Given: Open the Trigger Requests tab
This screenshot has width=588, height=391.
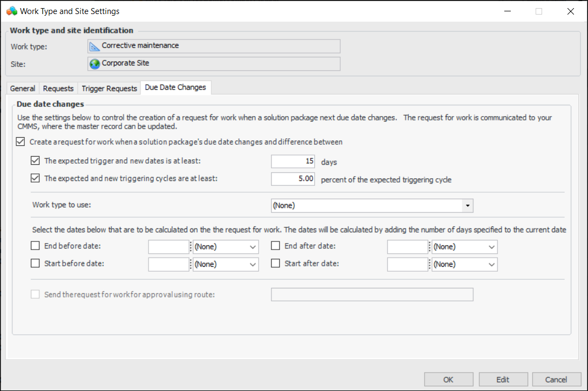Looking at the screenshot, I should click(x=109, y=89).
